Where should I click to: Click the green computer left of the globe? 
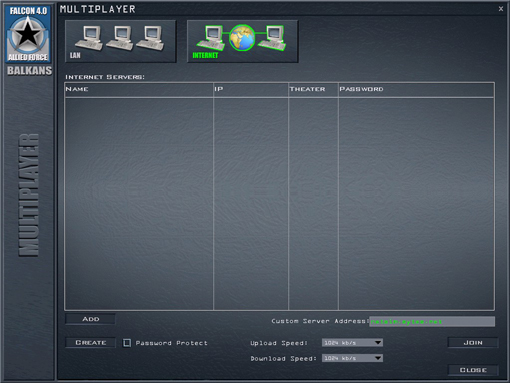pyautogui.click(x=210, y=38)
